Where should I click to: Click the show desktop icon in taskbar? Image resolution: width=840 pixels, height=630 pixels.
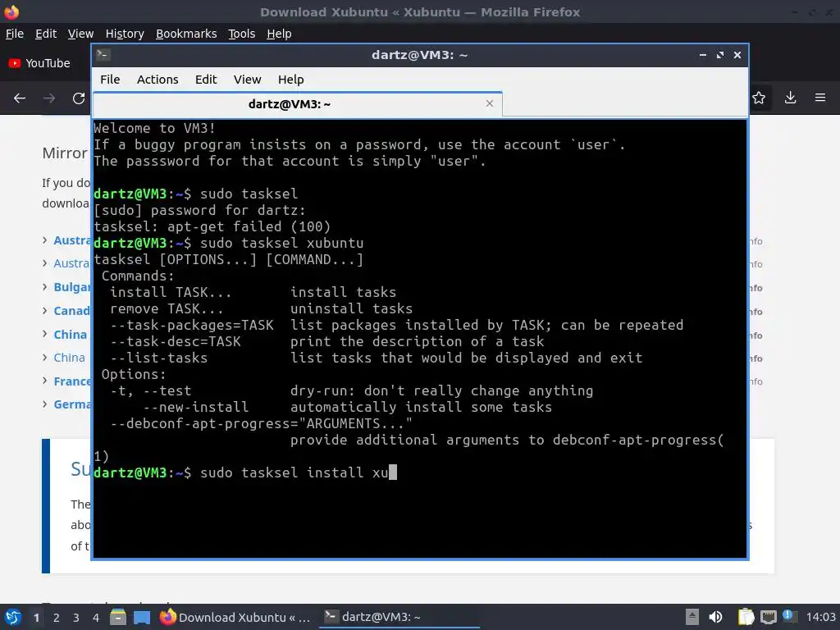tap(142, 618)
